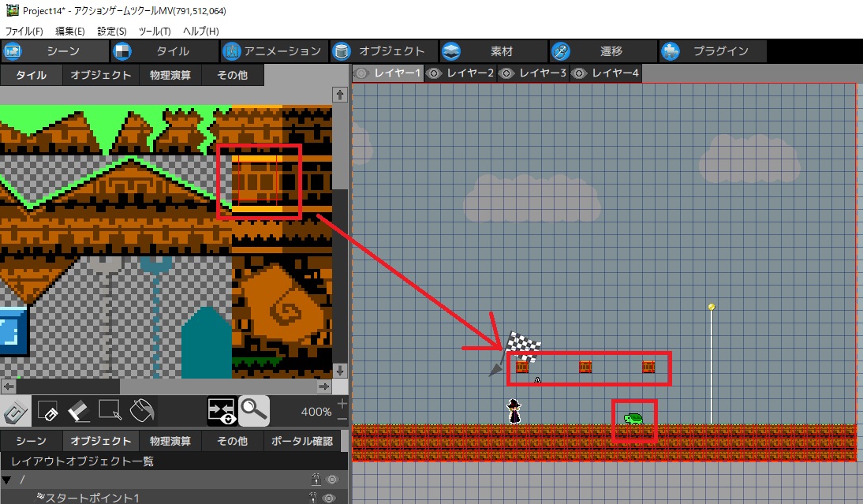This screenshot has height=504, width=863.
Task: Click the tile palette scroll-right arrow
Action: (x=324, y=386)
